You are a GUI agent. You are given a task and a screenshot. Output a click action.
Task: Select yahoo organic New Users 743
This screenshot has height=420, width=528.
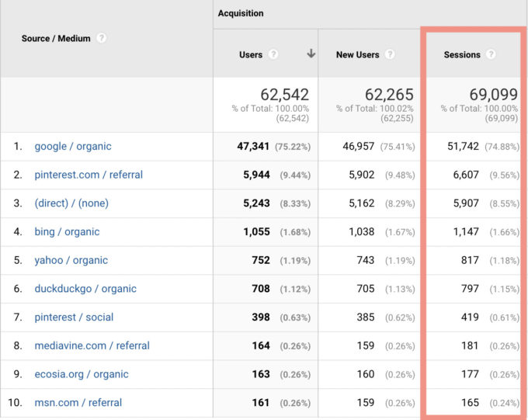[366, 260]
